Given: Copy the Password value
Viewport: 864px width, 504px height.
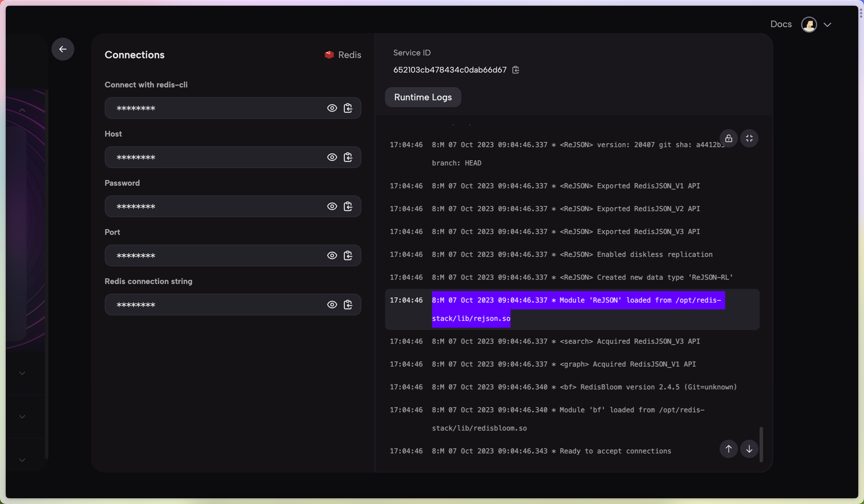Looking at the screenshot, I should pos(348,206).
